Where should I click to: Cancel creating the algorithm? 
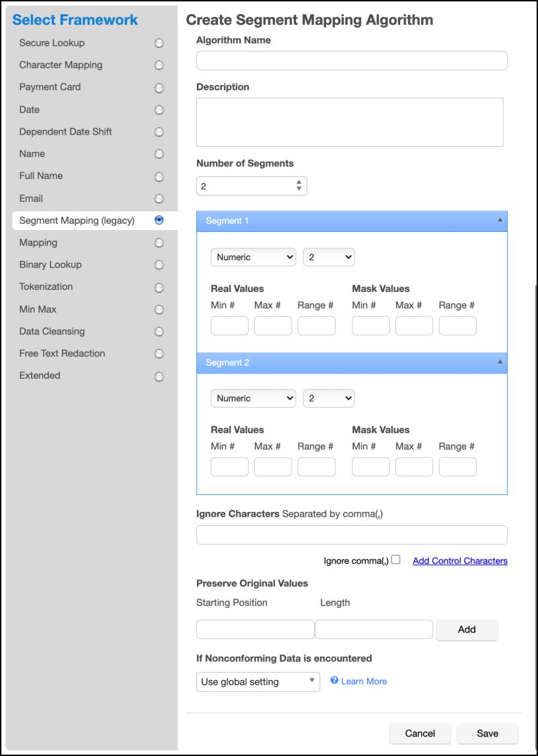(x=420, y=733)
